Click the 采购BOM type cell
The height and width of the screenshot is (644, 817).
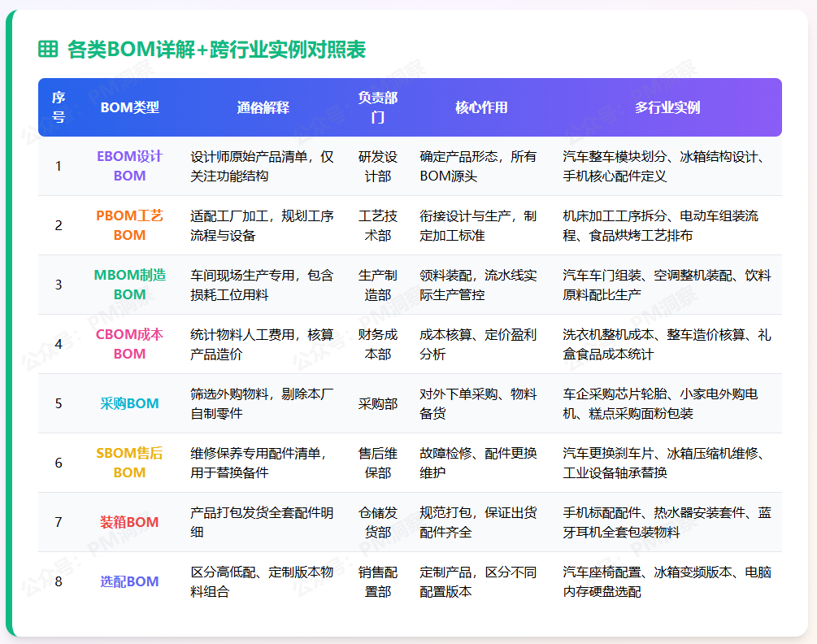click(130, 404)
